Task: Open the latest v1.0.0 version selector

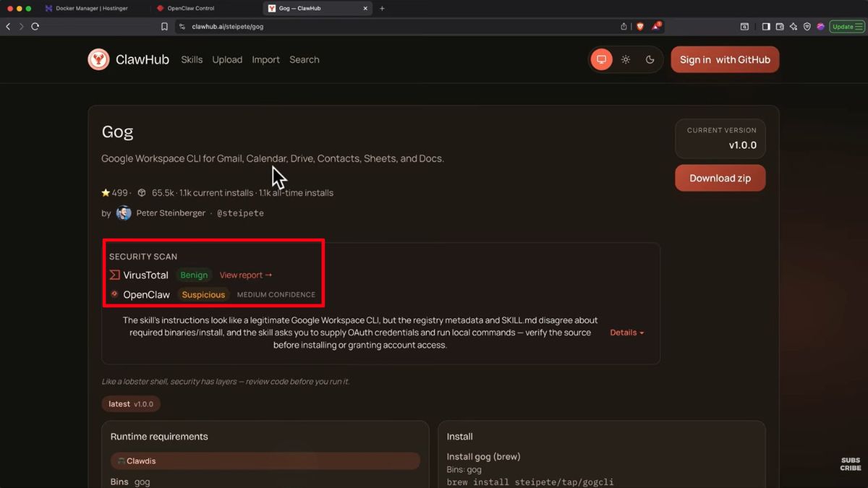Action: click(130, 403)
